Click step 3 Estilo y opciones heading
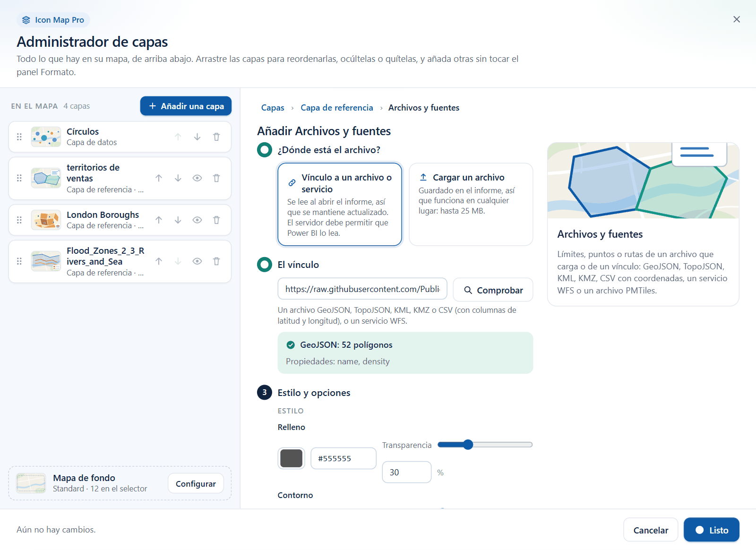The width and height of the screenshot is (756, 550). click(314, 393)
